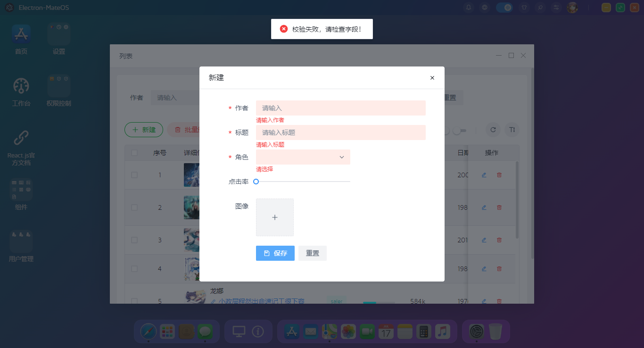This screenshot has width=644, height=348.
Task: Open the 首页 desktop icon
Action: 21,34
